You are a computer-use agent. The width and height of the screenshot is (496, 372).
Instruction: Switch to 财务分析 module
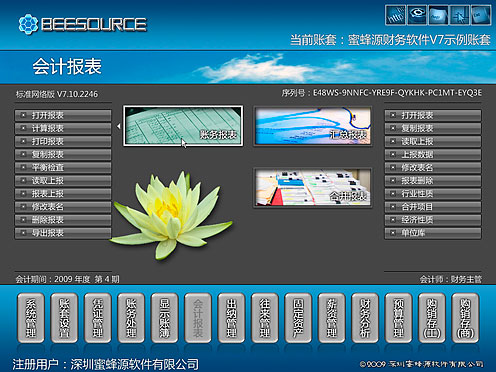click(365, 318)
